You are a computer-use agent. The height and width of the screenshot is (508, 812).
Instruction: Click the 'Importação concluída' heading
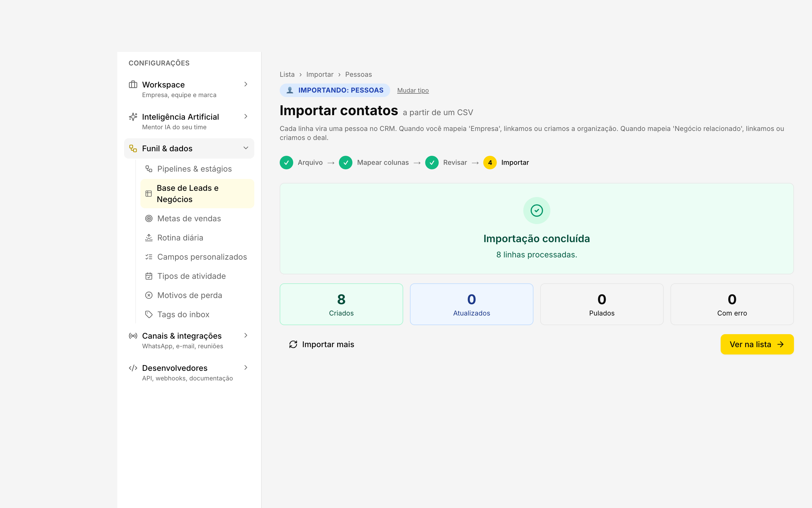(537, 238)
